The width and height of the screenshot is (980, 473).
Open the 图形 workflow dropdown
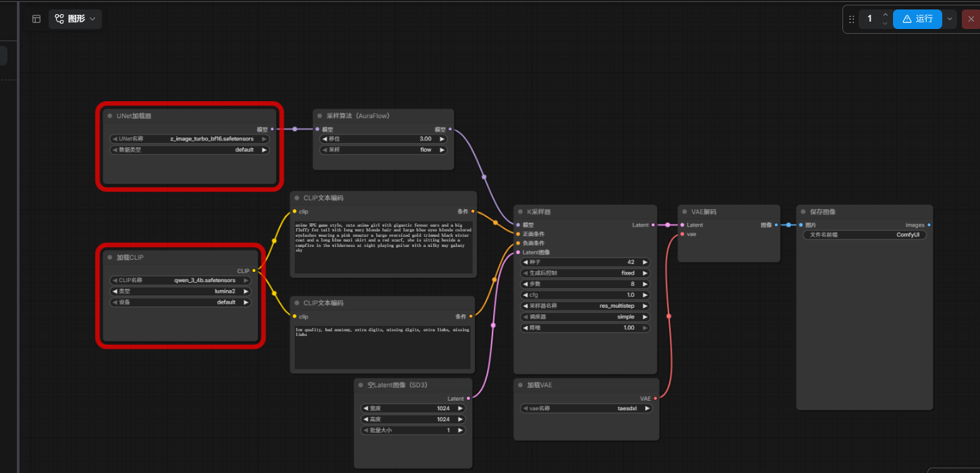click(x=75, y=19)
